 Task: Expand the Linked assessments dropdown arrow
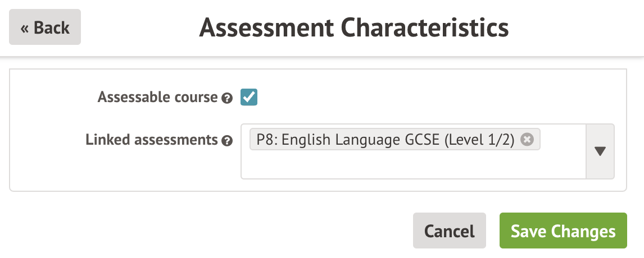click(x=600, y=151)
